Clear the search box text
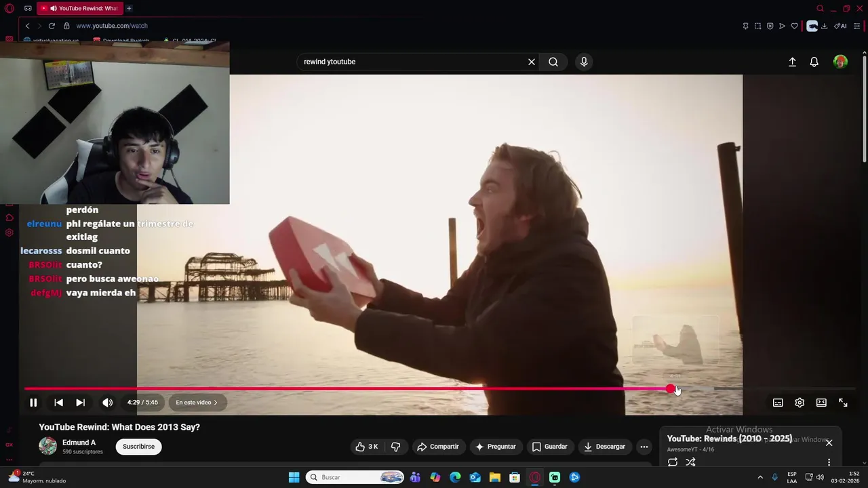Image resolution: width=868 pixels, height=488 pixels. pos(532,62)
